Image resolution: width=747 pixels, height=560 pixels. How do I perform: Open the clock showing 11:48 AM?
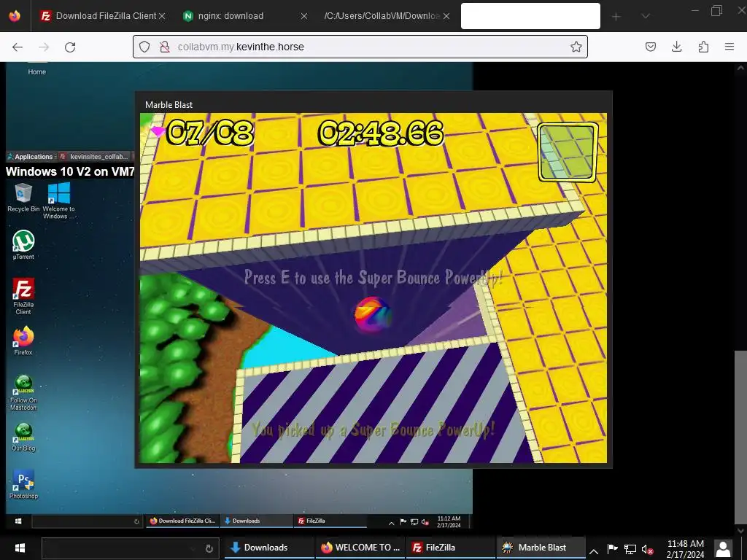(685, 548)
